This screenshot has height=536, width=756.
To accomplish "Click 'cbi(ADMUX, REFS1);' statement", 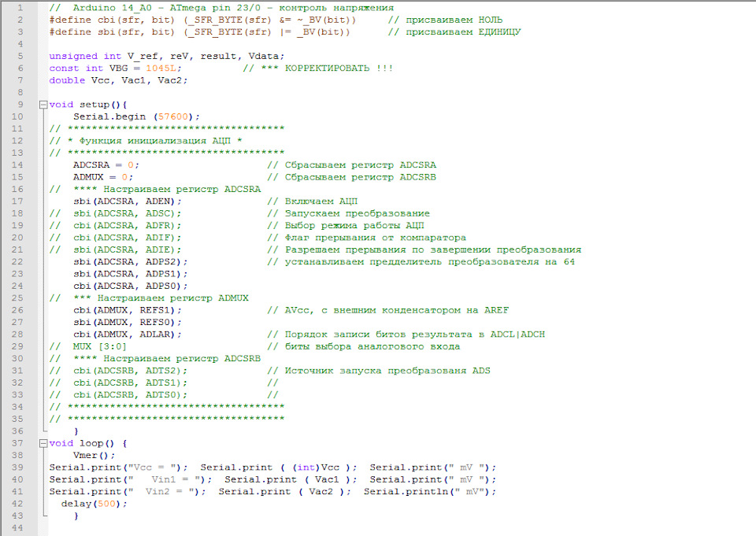I will point(128,310).
